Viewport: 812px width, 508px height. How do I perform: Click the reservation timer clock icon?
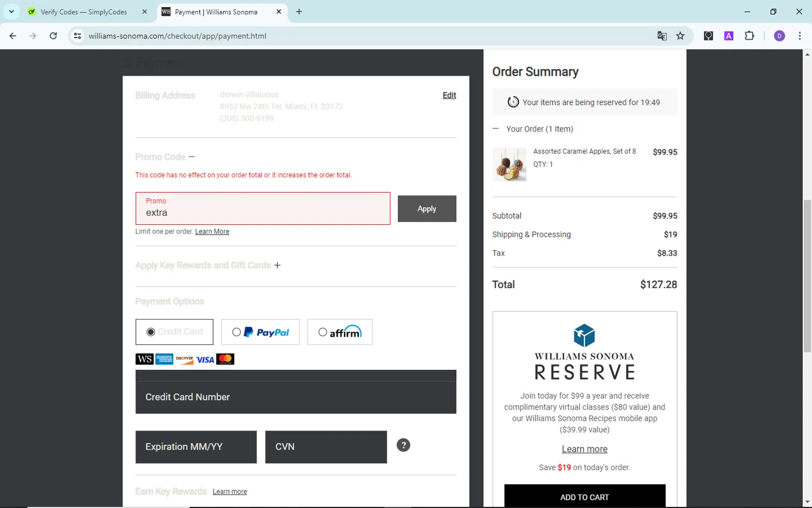(513, 102)
